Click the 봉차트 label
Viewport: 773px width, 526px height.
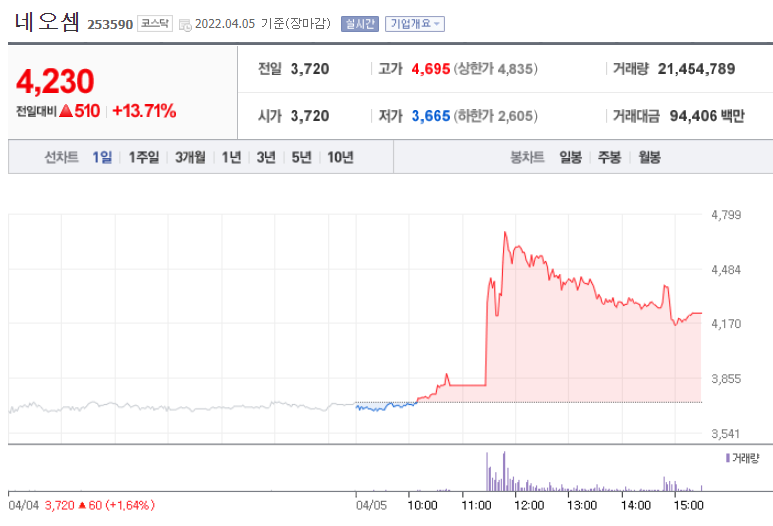(527, 157)
